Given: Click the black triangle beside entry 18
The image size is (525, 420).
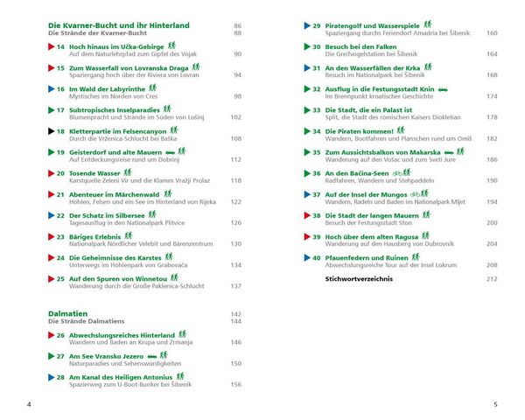Looking at the screenshot, I should coord(52,131).
